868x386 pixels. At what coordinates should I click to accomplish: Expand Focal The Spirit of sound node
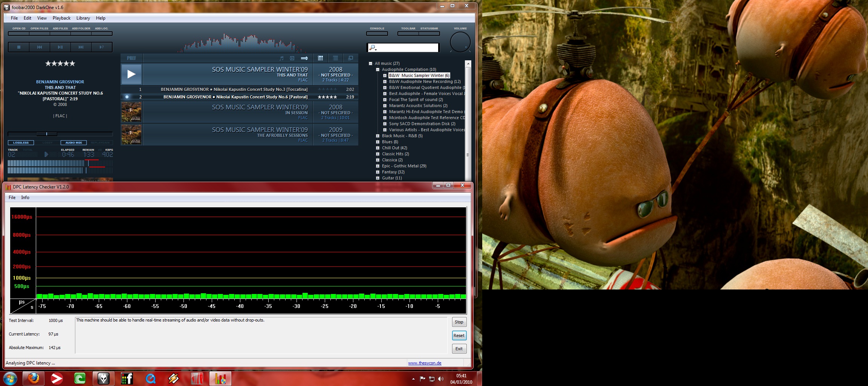pos(385,100)
